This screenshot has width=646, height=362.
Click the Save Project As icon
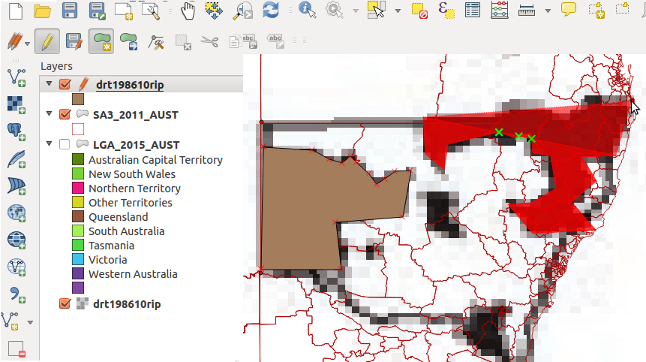pos(97,11)
